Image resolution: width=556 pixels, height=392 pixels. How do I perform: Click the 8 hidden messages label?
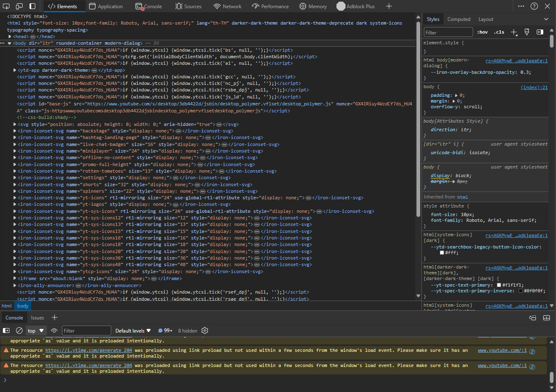point(188,330)
